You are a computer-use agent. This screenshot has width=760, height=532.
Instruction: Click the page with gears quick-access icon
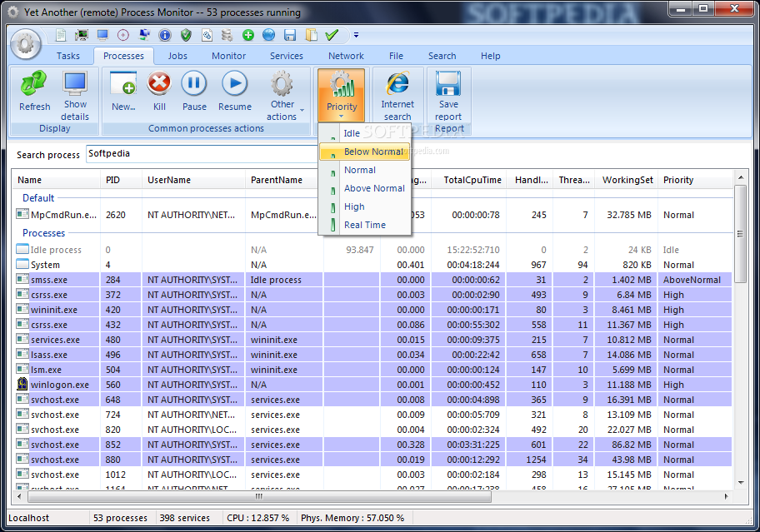[207, 35]
